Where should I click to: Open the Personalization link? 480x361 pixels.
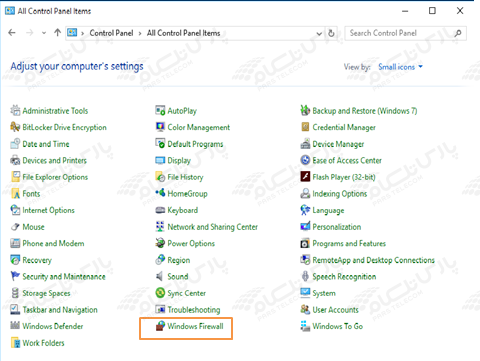tap(337, 227)
